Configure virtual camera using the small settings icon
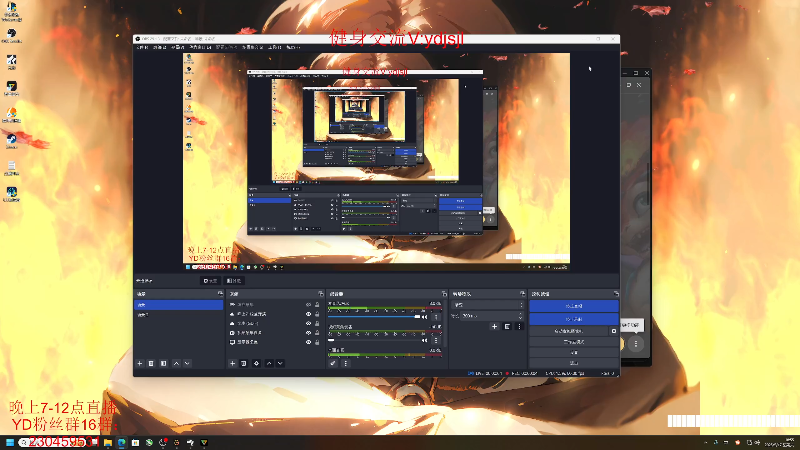 click(x=614, y=331)
